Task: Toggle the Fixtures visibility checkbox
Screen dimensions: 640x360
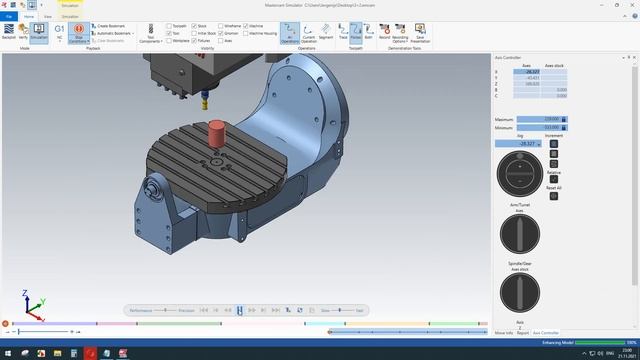Action: coord(194,40)
